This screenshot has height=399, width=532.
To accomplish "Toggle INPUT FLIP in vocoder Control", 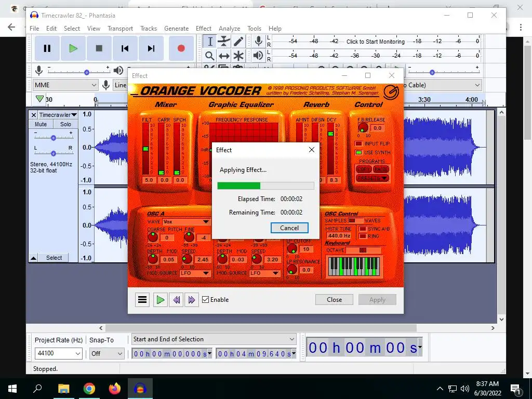I will (358, 143).
